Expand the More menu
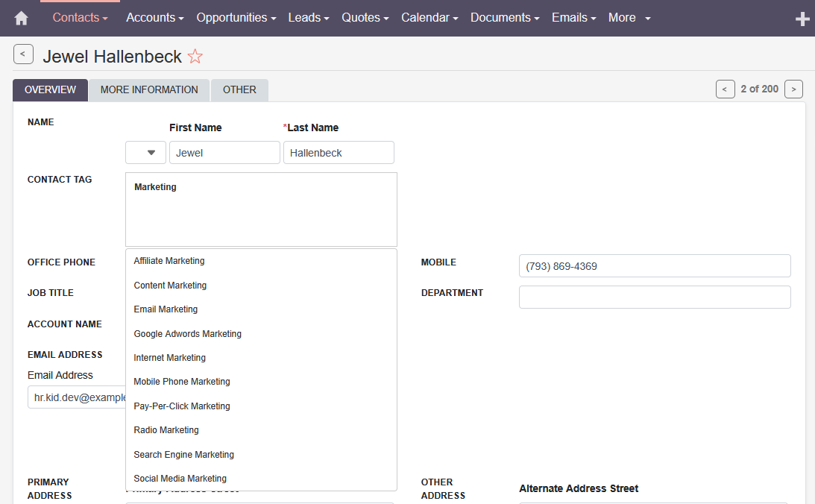Screen dimensions: 815x504 629,18
